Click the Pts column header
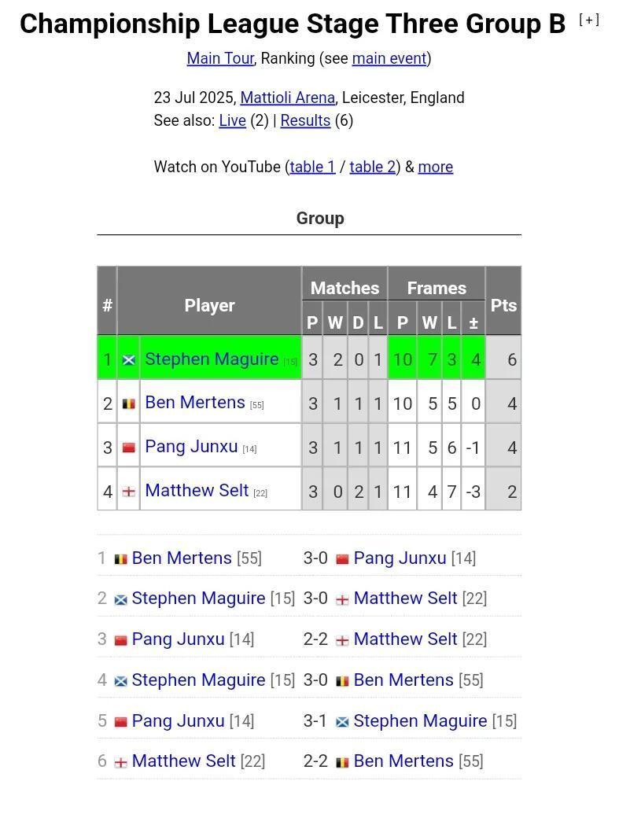 (503, 305)
